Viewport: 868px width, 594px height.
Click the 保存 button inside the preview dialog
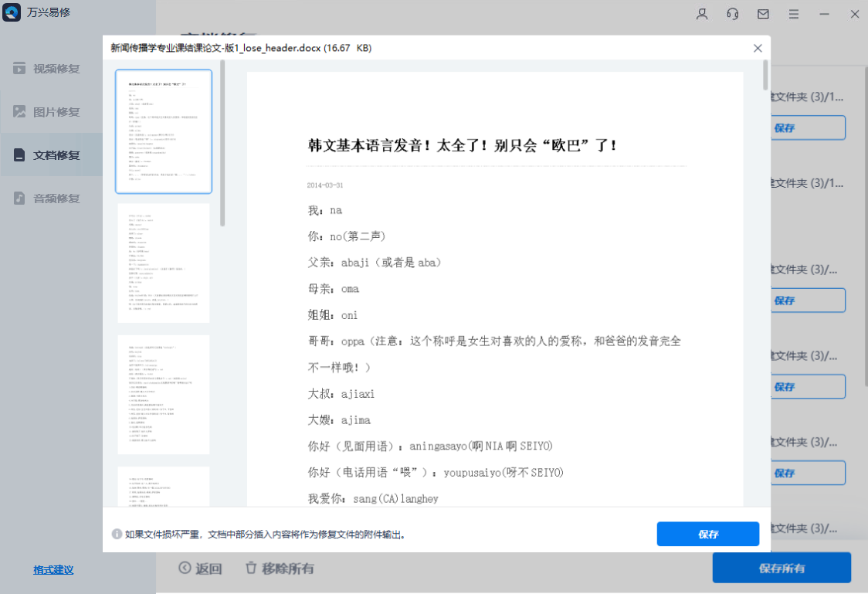coord(707,534)
